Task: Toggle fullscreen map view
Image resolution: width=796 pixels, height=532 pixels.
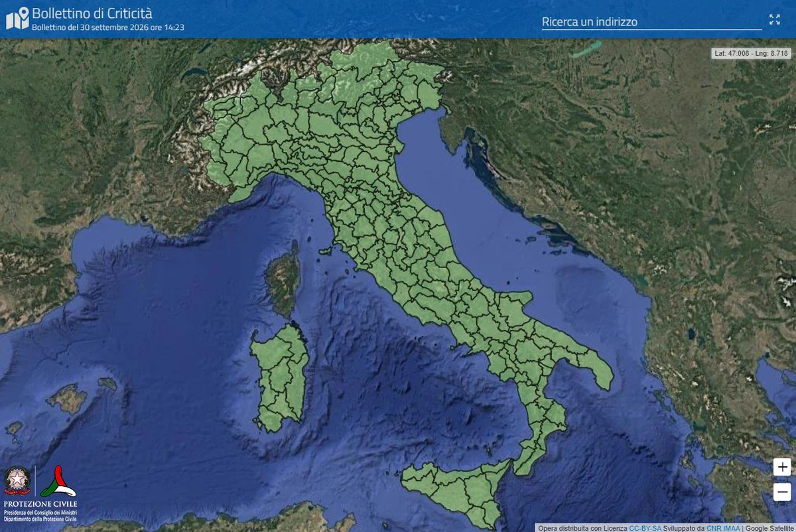Action: click(x=775, y=19)
